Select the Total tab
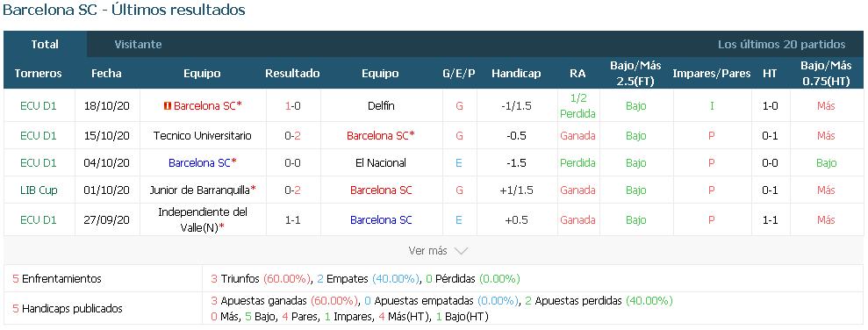The height and width of the screenshot is (330, 868). 45,44
